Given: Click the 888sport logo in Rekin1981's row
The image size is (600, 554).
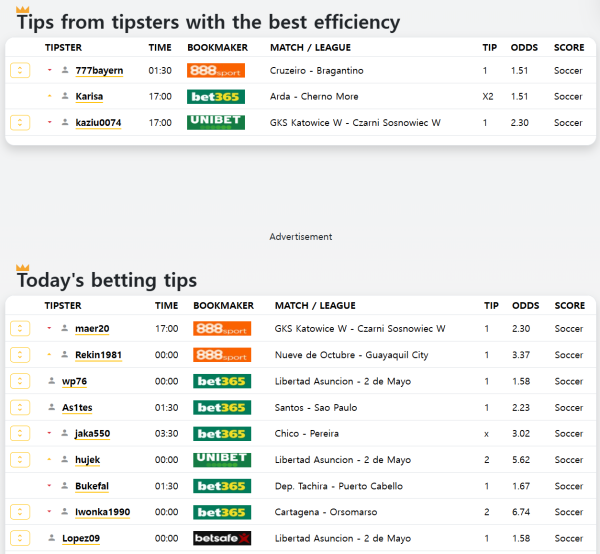Looking at the screenshot, I should click(221, 355).
